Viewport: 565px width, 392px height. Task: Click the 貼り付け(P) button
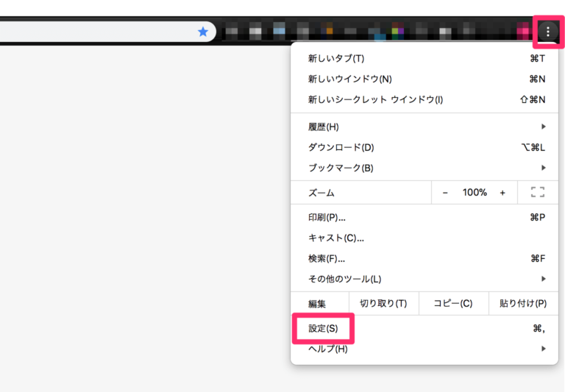pyautogui.click(x=523, y=304)
